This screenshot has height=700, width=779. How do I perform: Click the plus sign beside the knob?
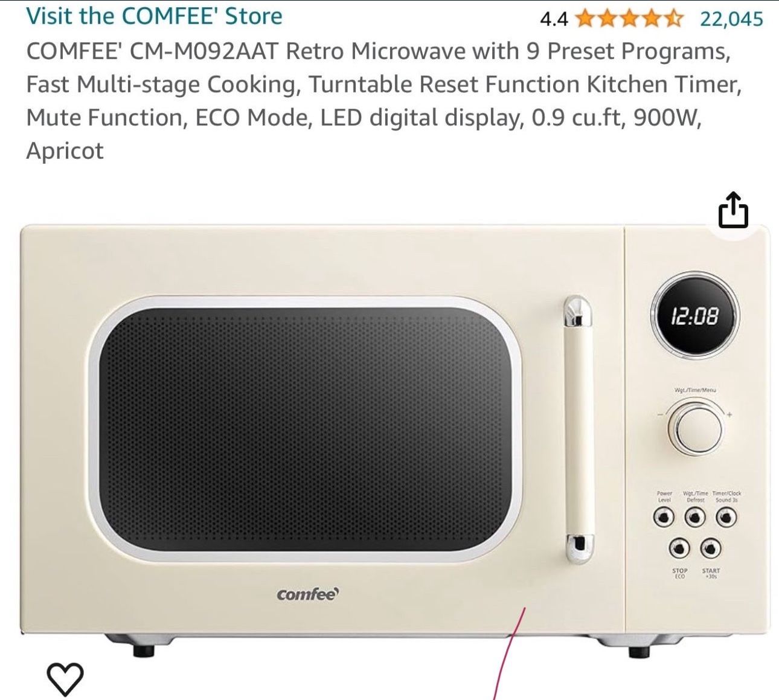pyautogui.click(x=729, y=415)
